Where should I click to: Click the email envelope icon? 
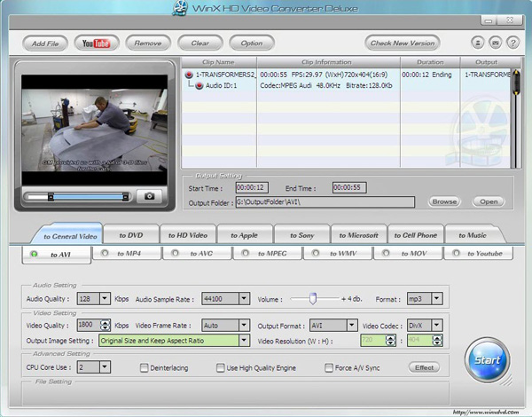coord(496,43)
